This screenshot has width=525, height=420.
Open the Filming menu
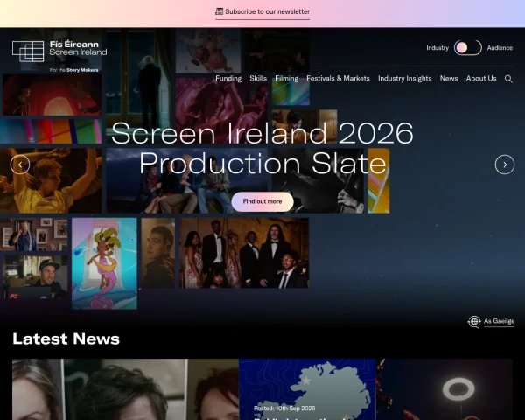pos(287,79)
